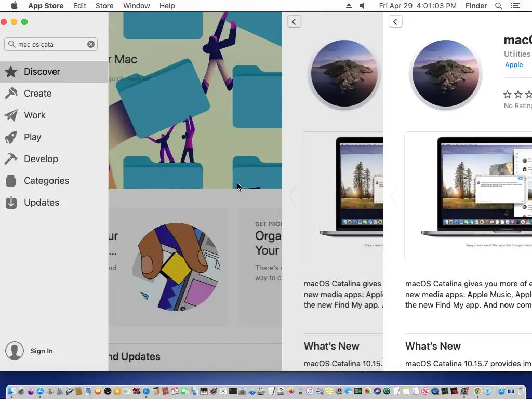Click the second rating star
The height and width of the screenshot is (399, 532).
click(x=518, y=94)
